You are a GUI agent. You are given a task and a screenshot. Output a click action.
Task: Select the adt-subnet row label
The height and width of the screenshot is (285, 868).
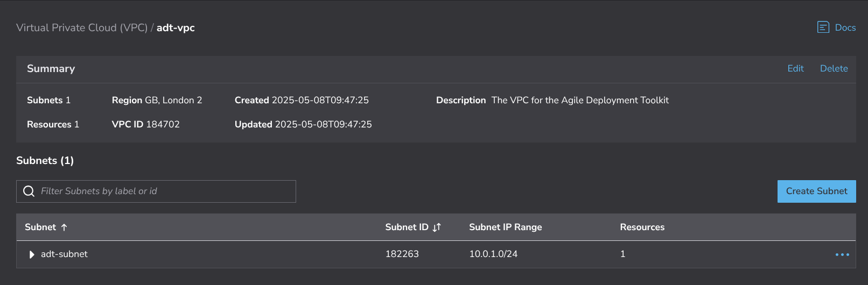tap(64, 254)
